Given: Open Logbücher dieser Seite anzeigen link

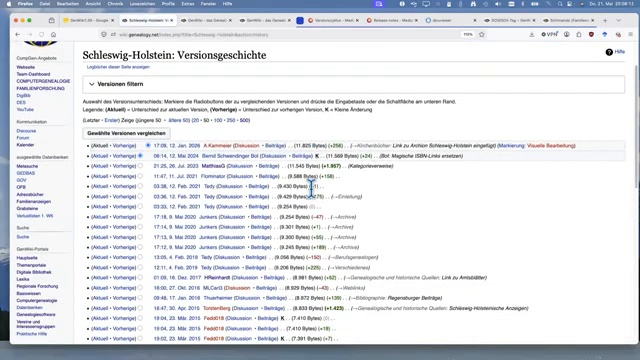Looking at the screenshot, I should click(x=118, y=67).
